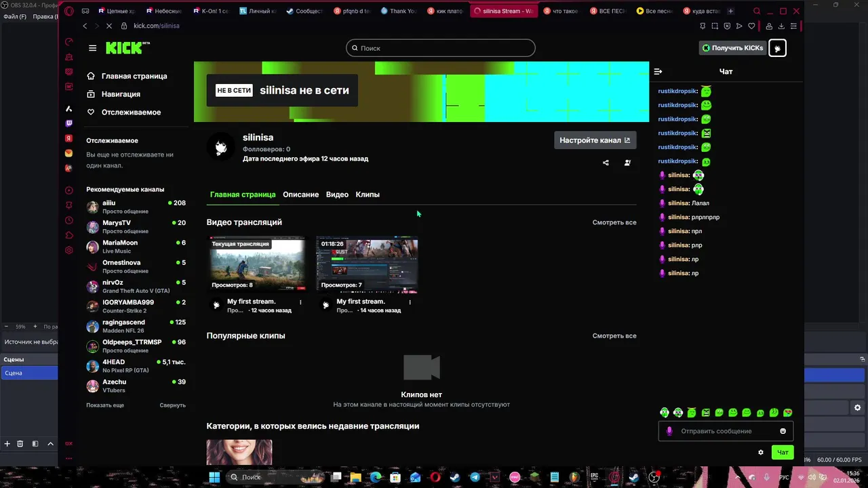Open recommended channel IGORYAMBA999
This screenshot has height=488, width=868.
click(x=136, y=306)
